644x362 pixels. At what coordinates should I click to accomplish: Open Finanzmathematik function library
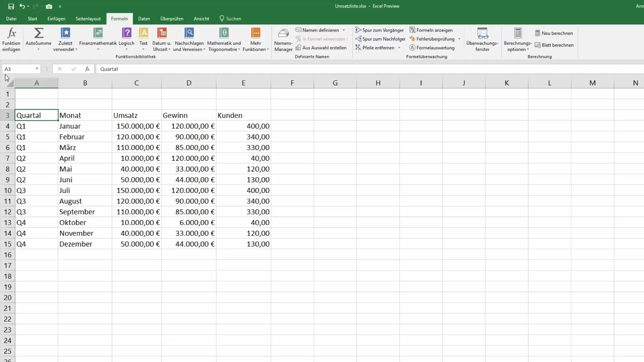pos(98,40)
